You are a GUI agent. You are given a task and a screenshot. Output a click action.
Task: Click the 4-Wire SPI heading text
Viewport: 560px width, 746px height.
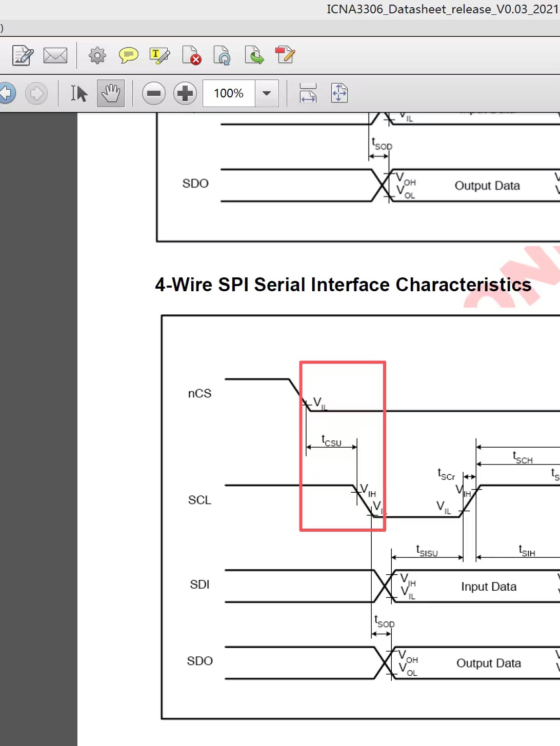pyautogui.click(x=343, y=285)
